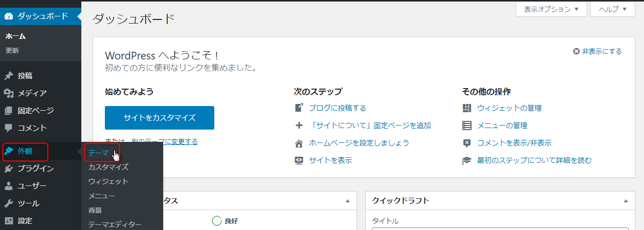Open the 表示オプション dropdown
The height and width of the screenshot is (230, 644).
coord(551,9)
